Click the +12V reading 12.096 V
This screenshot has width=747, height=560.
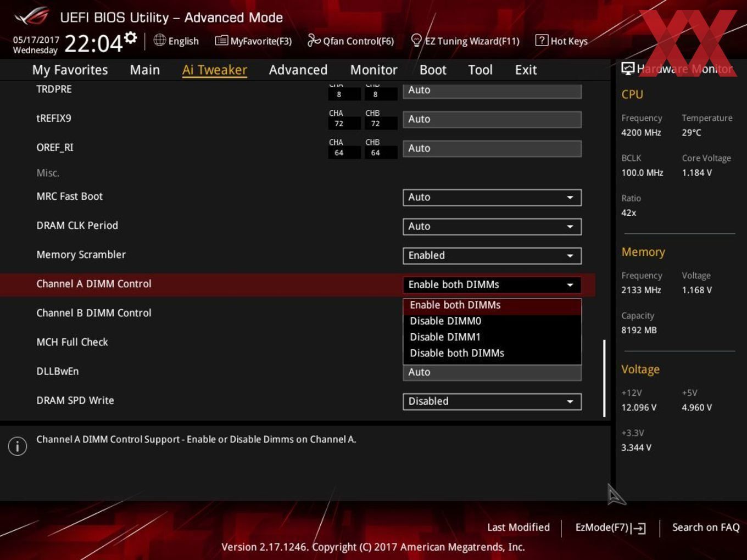click(639, 407)
